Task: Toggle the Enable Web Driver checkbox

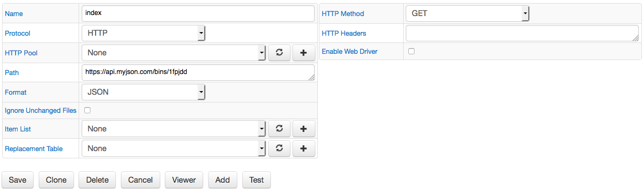Action: 411,51
